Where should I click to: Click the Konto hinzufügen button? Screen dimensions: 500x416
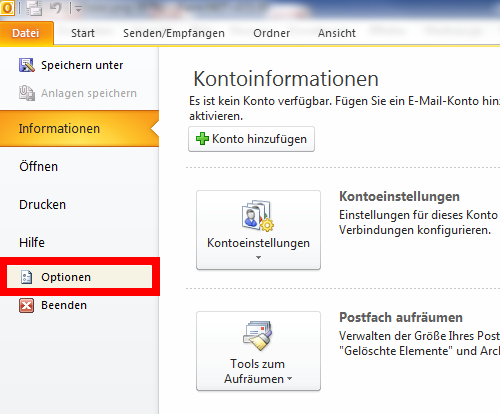point(251,139)
